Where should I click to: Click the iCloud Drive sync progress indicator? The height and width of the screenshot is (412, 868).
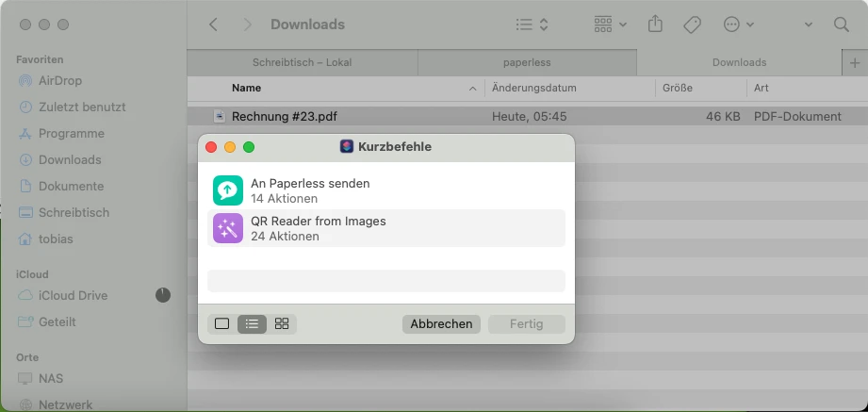click(x=163, y=295)
